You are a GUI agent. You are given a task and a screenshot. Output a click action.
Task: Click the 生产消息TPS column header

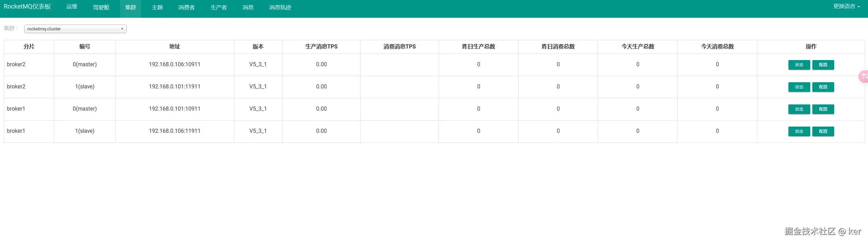click(x=321, y=47)
